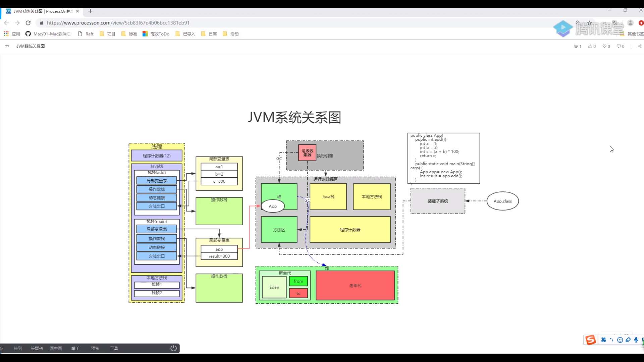
Task: Click the large 程序计数器 yellow block
Action: (x=350, y=230)
